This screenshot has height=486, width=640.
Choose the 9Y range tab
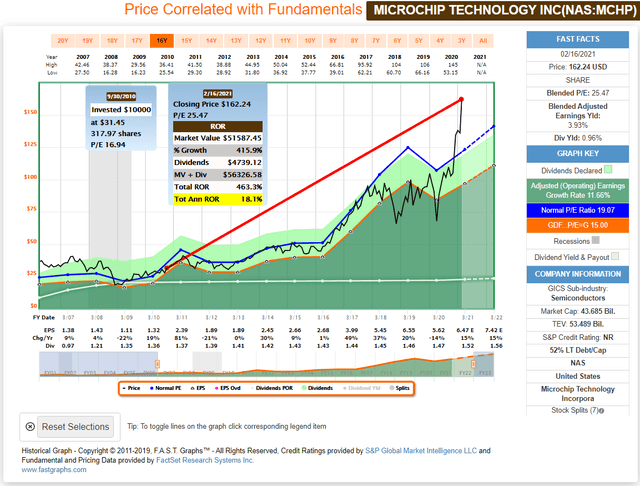(x=333, y=41)
